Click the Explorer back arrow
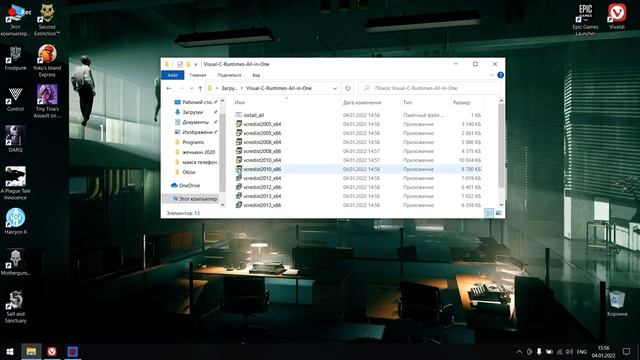The image size is (640, 360). tap(169, 88)
